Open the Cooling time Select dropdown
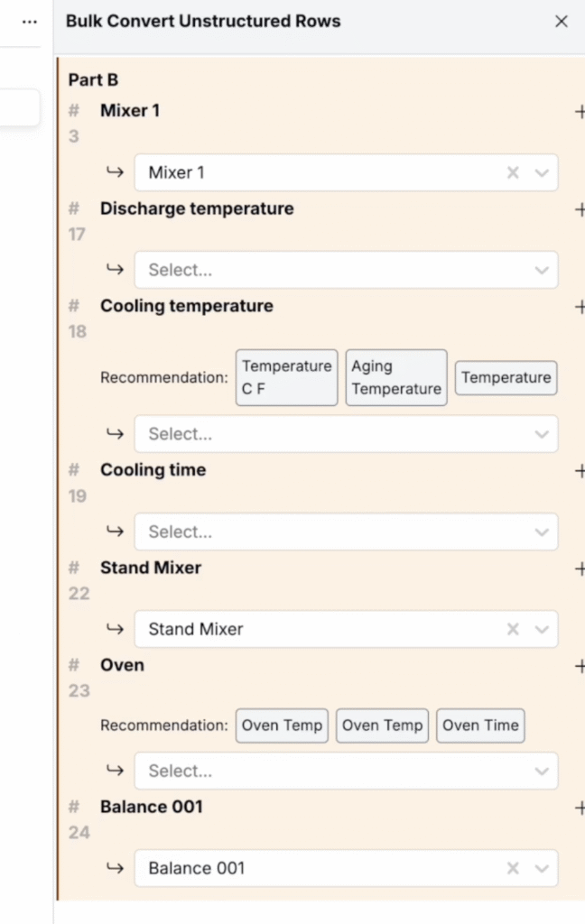Screen dimensions: 585x924 tap(346, 531)
